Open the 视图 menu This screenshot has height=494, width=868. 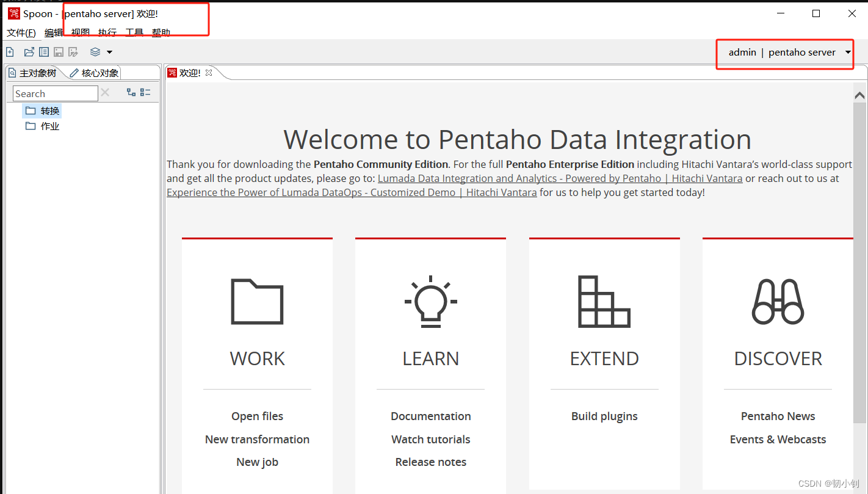tap(81, 32)
